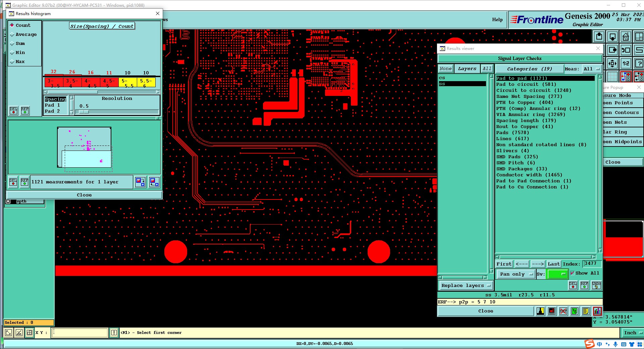Click the black-yellow silhouette icon
This screenshot has width=644, height=349.
coord(540,311)
